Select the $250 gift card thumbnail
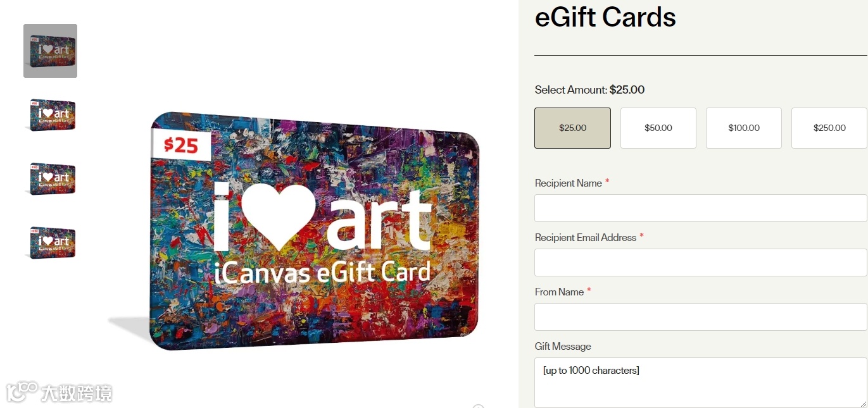 [50, 242]
